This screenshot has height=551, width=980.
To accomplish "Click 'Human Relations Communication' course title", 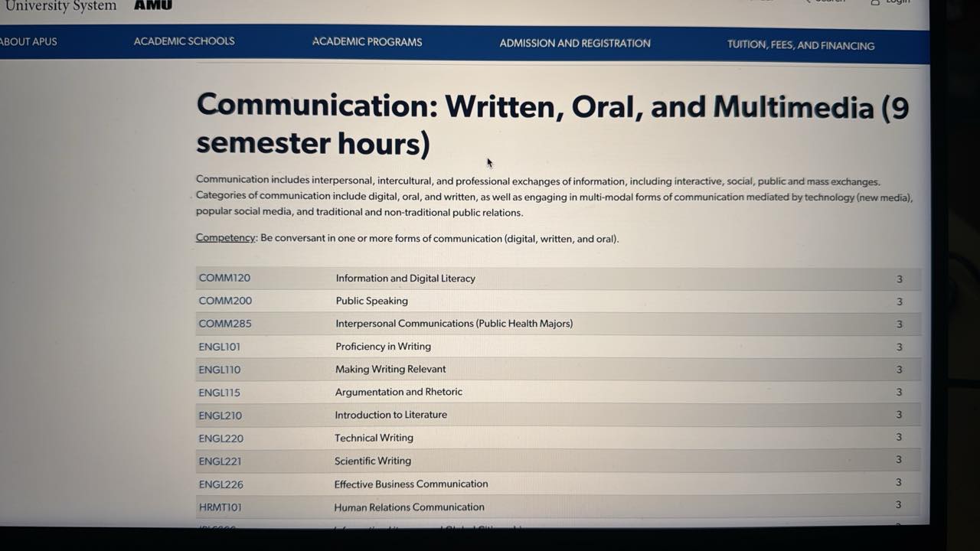I will click(x=409, y=507).
